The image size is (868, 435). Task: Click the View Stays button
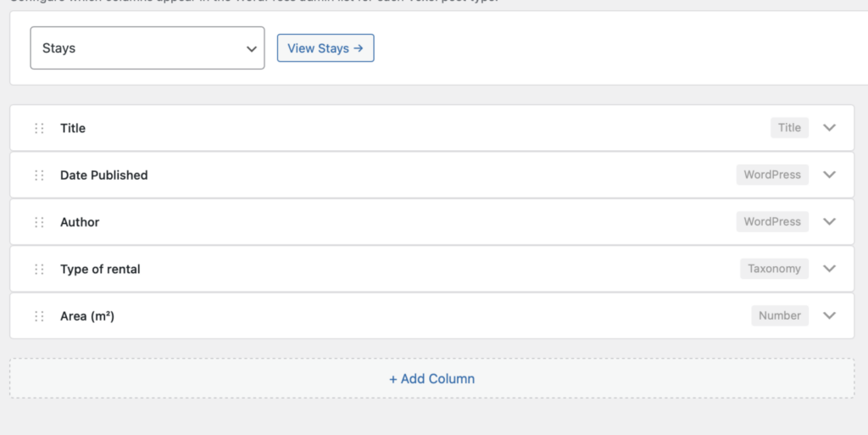325,48
